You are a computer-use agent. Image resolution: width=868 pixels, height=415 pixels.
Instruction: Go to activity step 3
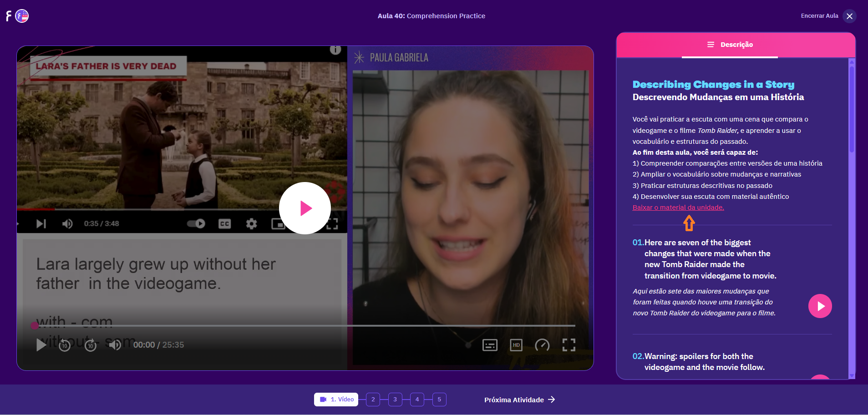(395, 400)
